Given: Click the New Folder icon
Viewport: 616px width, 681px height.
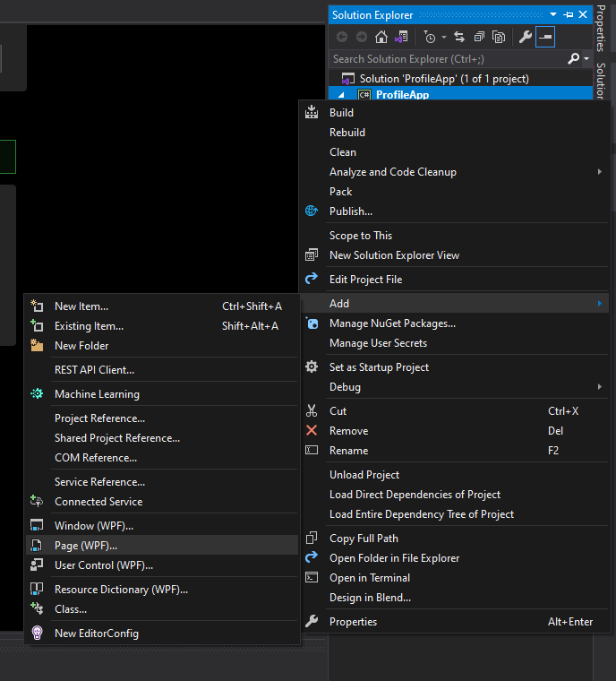Looking at the screenshot, I should tap(37, 346).
